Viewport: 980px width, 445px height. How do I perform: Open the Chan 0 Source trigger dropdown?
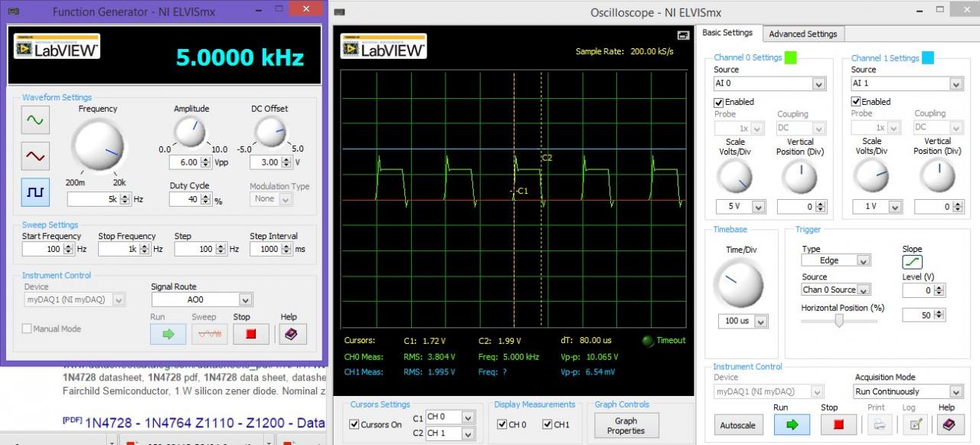[836, 290]
